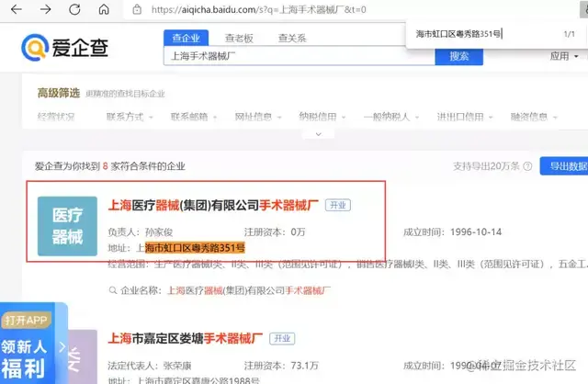The image size is (588, 384).
Task: Click the 开业 status tag of the first company
Action: pyautogui.click(x=338, y=205)
